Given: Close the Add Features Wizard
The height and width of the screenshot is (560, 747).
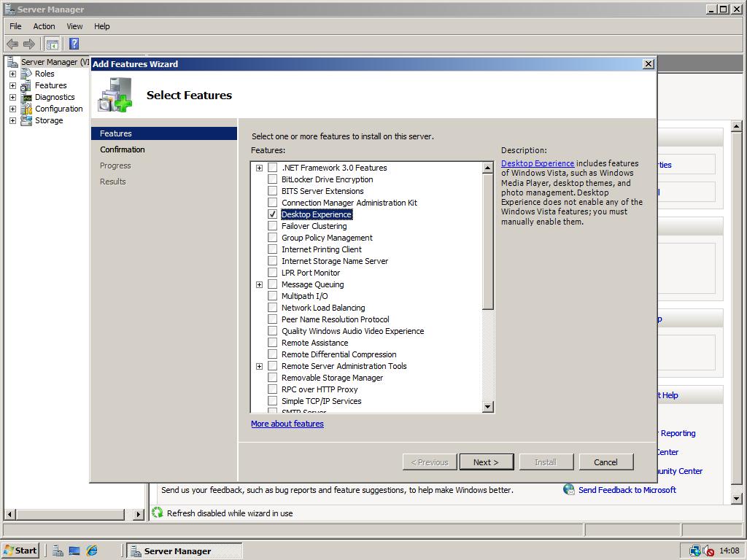Looking at the screenshot, I should [649, 64].
